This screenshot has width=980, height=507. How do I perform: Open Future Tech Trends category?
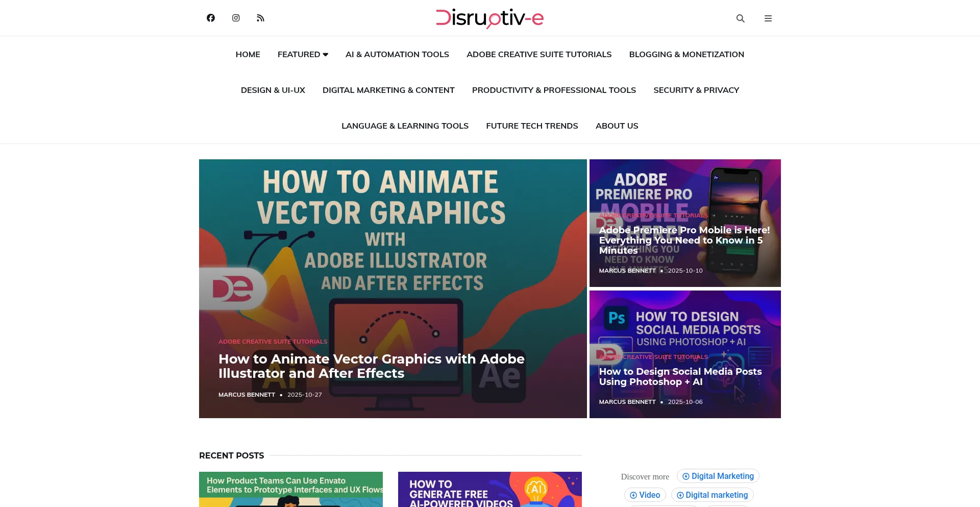(532, 126)
